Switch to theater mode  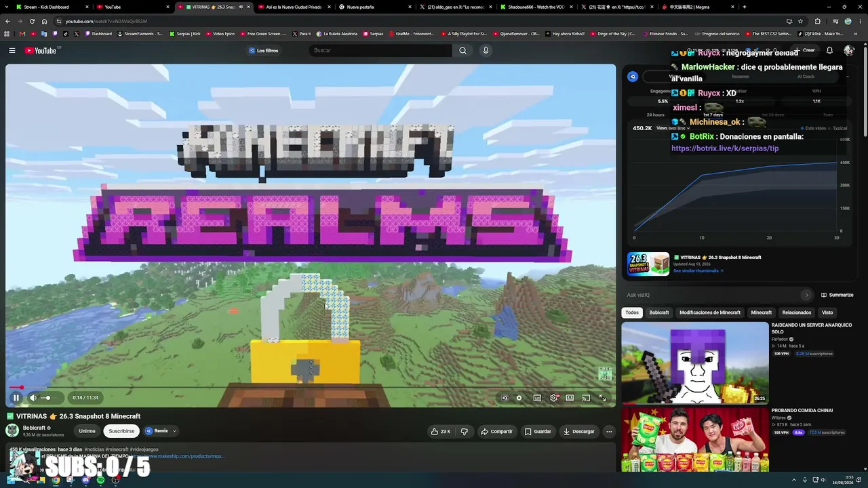click(x=570, y=398)
